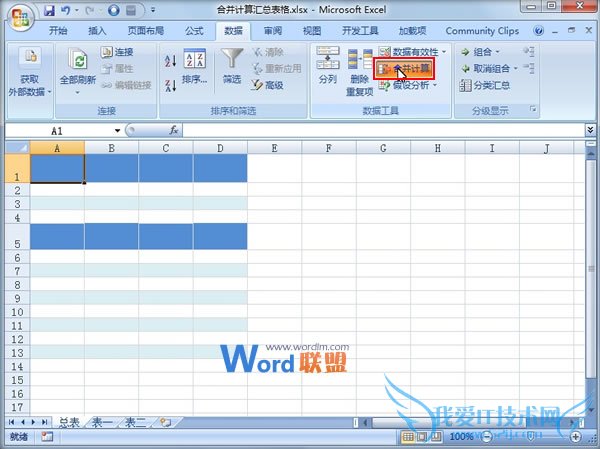The image size is (600, 449).
Task: Switch to sheet tab 表一
Action: coord(102,423)
